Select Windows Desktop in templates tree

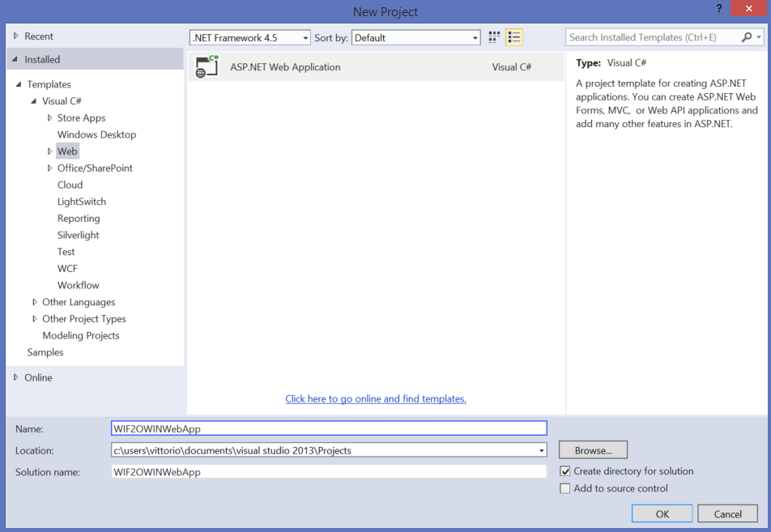coord(97,134)
